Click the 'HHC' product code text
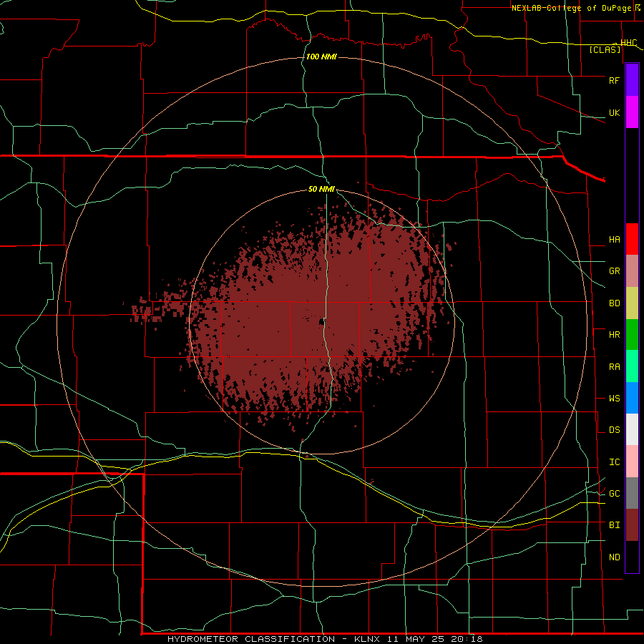 (628, 43)
